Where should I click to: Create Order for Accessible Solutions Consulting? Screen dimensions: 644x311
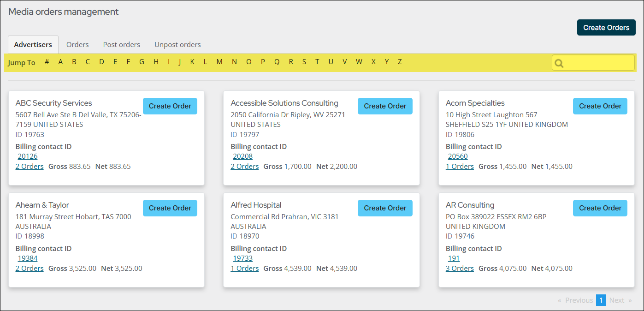385,106
